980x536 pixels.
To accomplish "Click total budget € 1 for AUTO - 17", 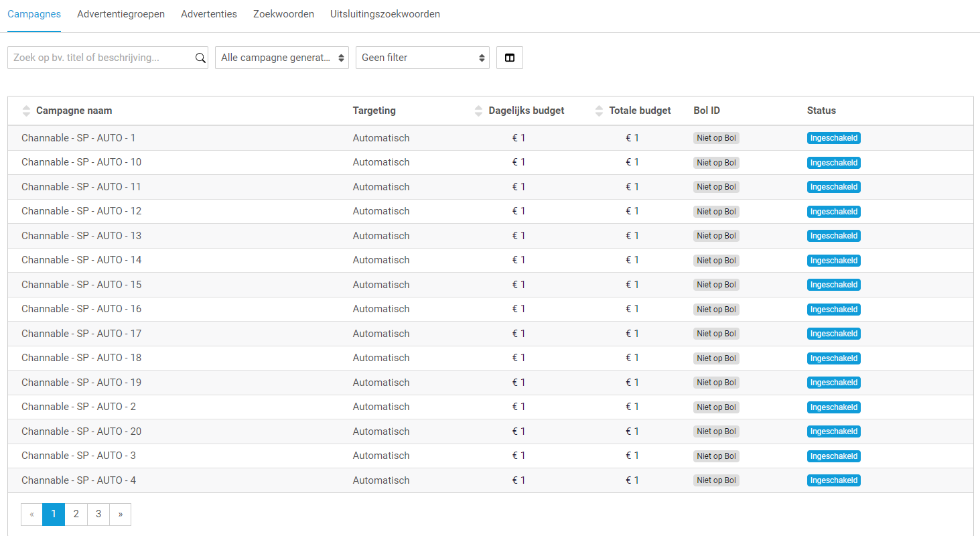I will tap(632, 334).
